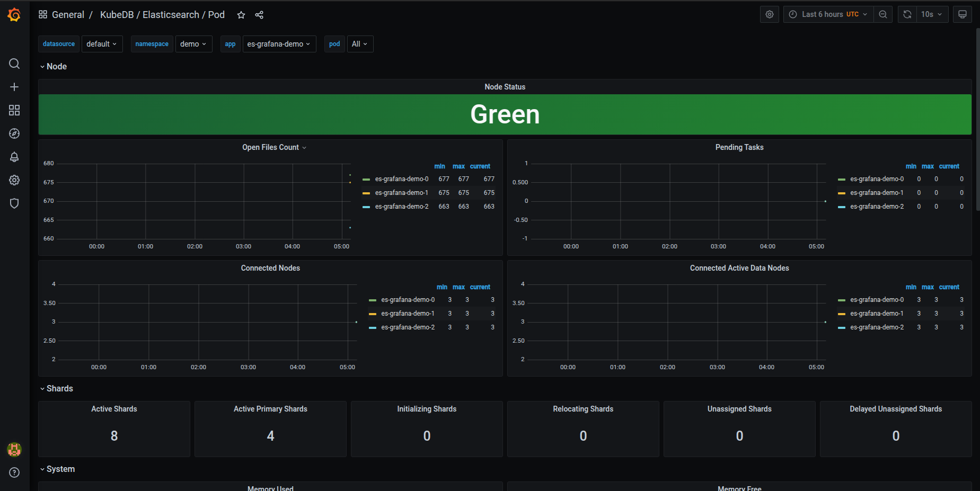Star this dashboard as favorite
980x491 pixels.
(241, 15)
